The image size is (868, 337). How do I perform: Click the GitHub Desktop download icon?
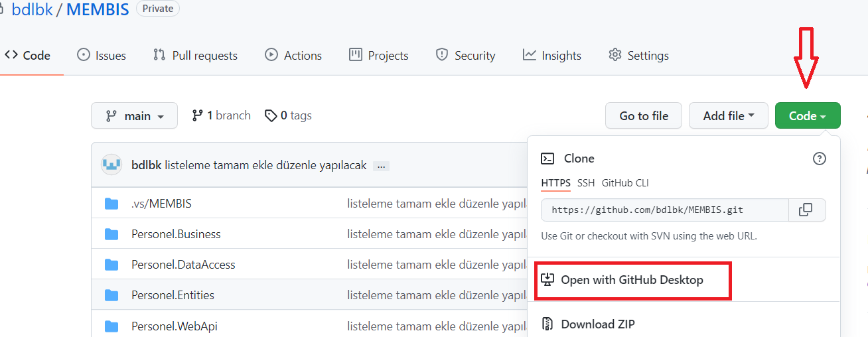tap(547, 279)
